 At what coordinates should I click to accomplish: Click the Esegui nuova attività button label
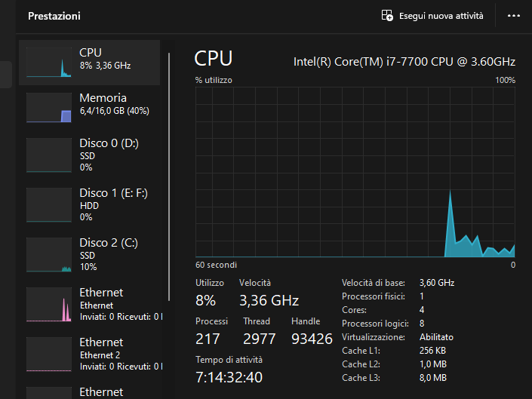pyautogui.click(x=441, y=16)
